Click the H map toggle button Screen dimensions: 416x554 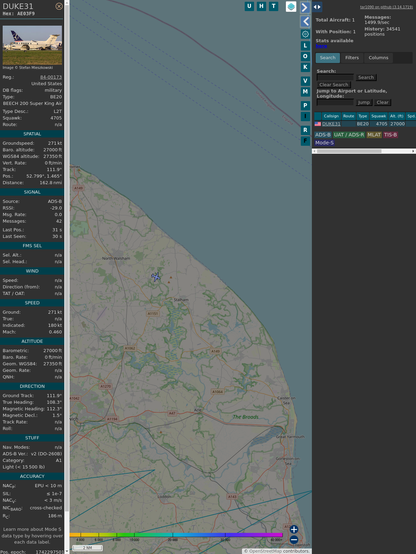pos(261,6)
